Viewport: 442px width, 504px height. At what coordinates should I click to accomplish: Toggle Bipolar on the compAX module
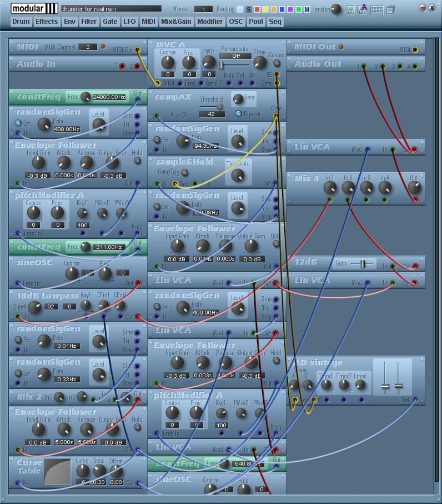point(238,113)
